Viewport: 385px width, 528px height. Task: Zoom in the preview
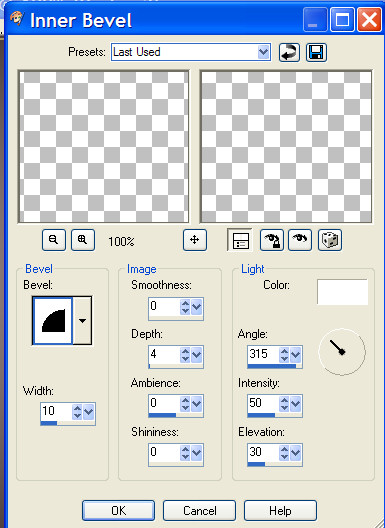tap(83, 240)
